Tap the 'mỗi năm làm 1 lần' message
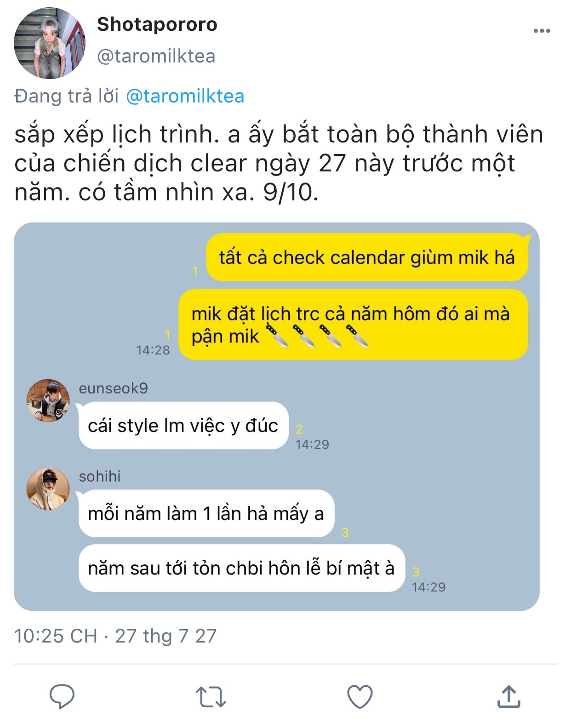Viewport: 571px width, 728px height. click(206, 513)
